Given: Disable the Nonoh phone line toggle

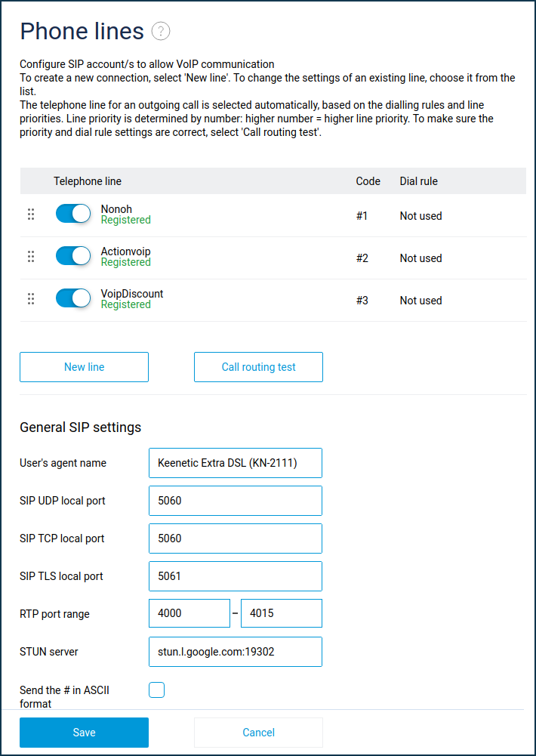Looking at the screenshot, I should coord(73,214).
